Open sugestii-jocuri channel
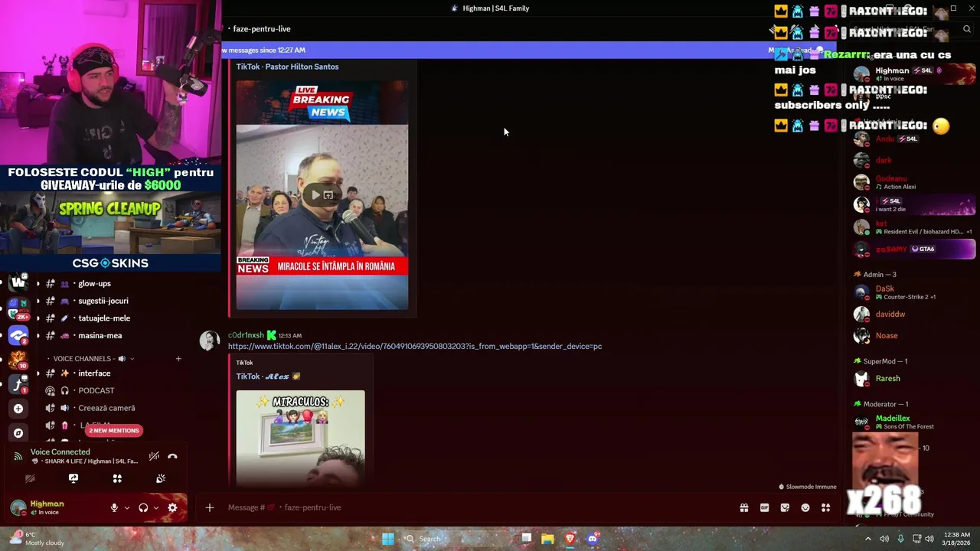Screen dimensions: 980x551 (x=103, y=301)
